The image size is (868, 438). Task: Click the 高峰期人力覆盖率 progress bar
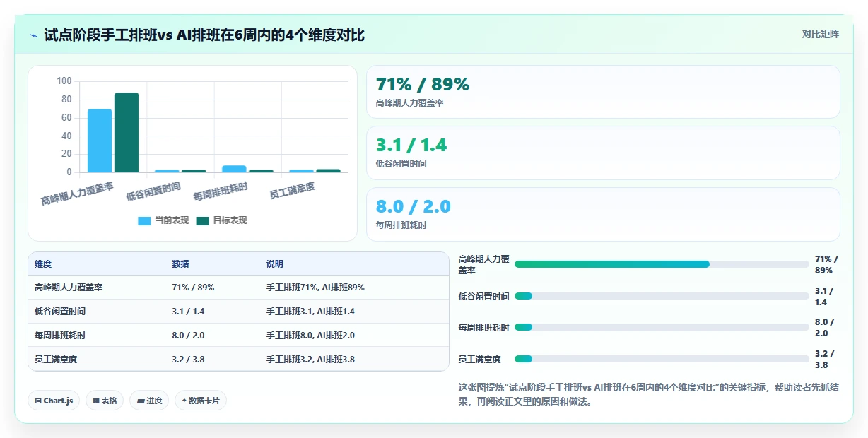(x=662, y=264)
